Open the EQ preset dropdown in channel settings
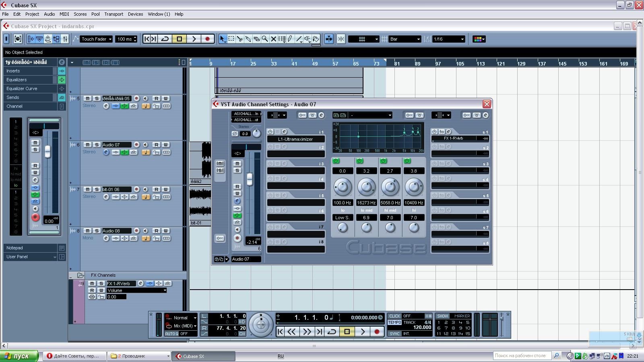Viewport: 644px width, 362px height. click(370, 115)
